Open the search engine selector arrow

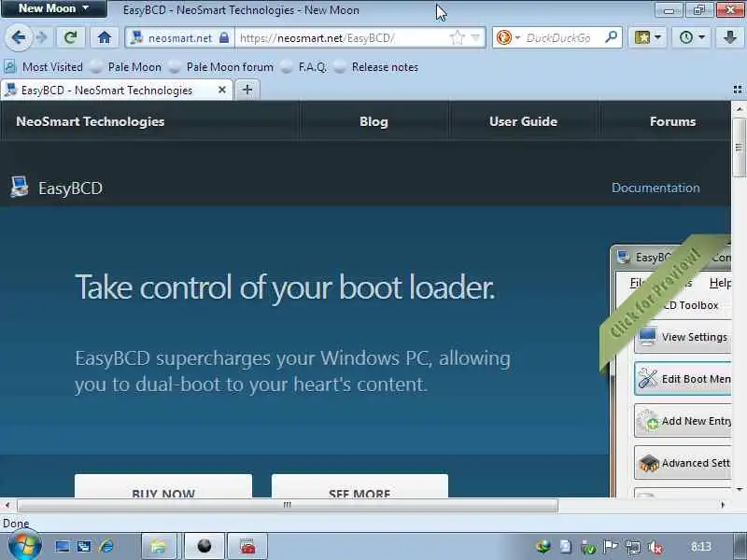pyautogui.click(x=517, y=37)
